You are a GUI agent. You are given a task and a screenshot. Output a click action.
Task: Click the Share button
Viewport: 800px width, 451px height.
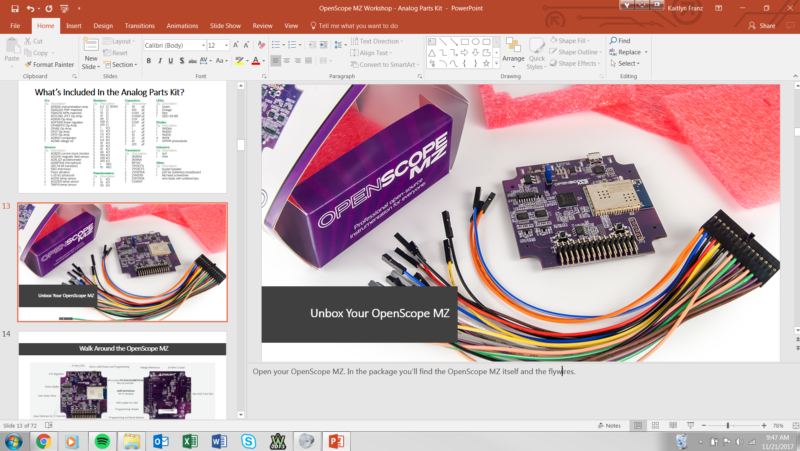[x=762, y=26]
